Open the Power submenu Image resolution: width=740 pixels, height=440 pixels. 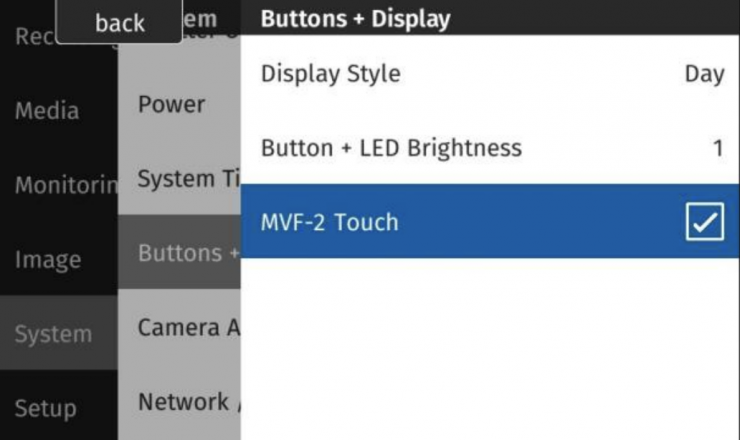point(172,104)
